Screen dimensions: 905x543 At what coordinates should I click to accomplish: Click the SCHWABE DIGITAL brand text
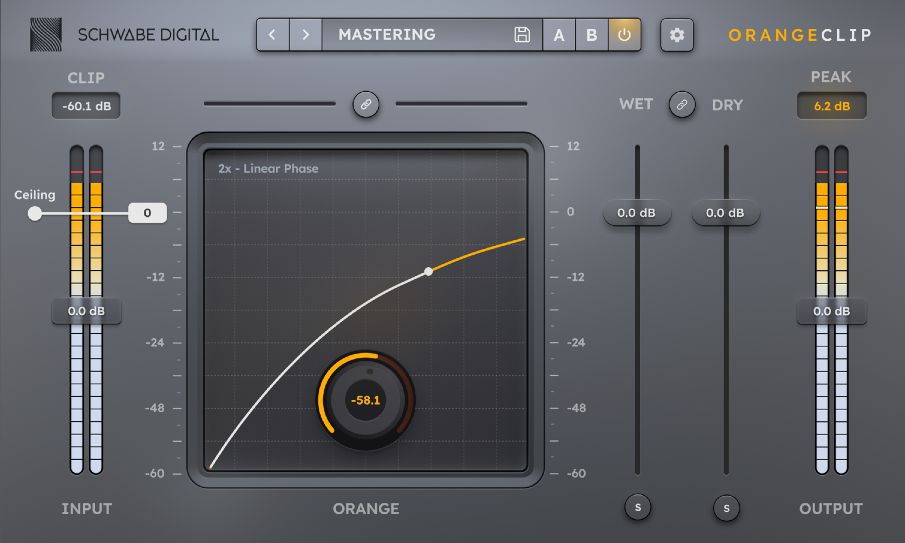point(148,35)
